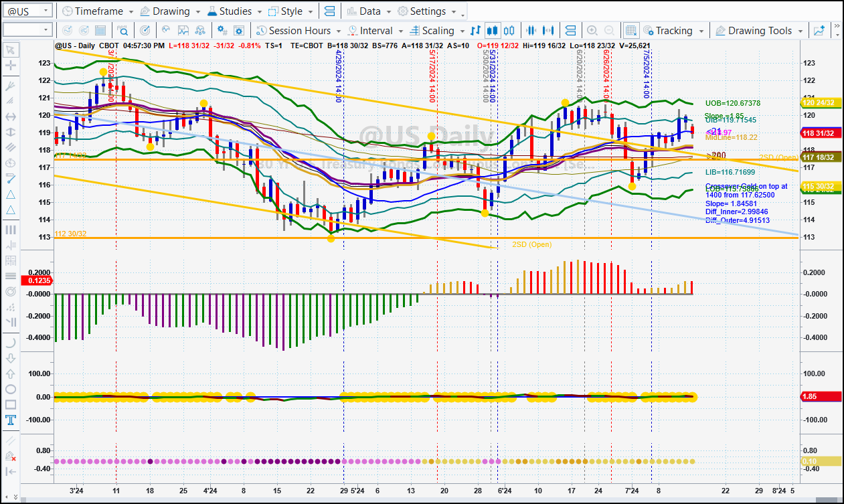Select the lower triangle drawing tool
The height and width of the screenshot is (504, 844).
click(11, 209)
